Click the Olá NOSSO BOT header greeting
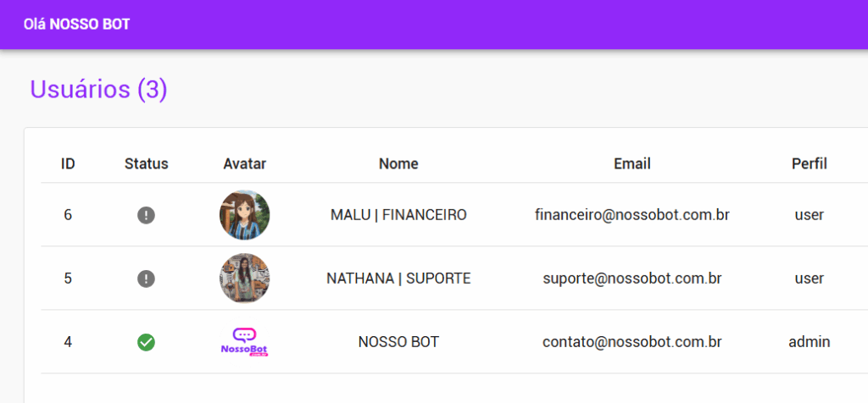This screenshot has height=403, width=868. [77, 25]
